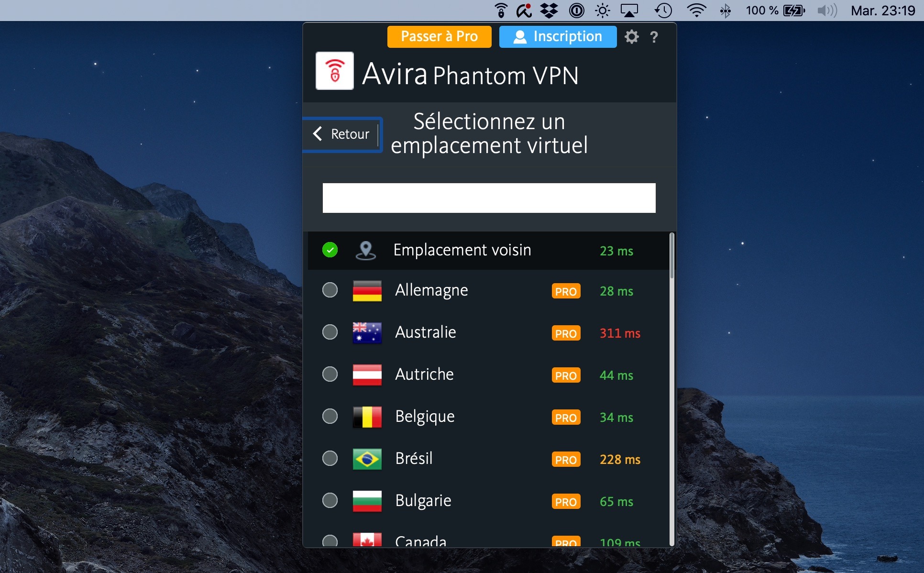This screenshot has height=573, width=924.
Task: Click the Bulgarie country name
Action: tap(423, 501)
